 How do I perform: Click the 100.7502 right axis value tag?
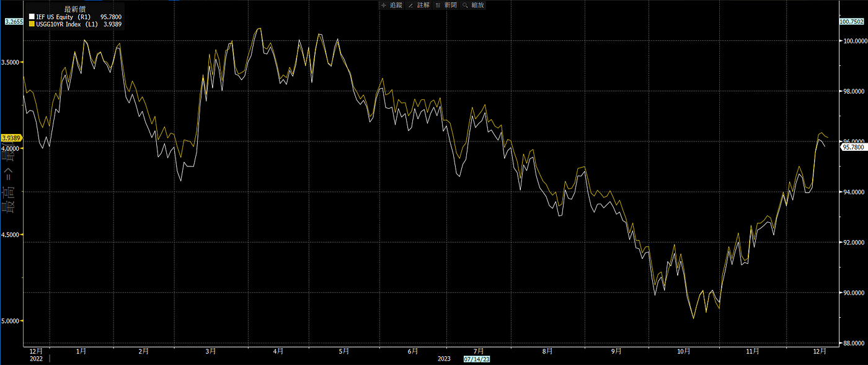(x=850, y=22)
